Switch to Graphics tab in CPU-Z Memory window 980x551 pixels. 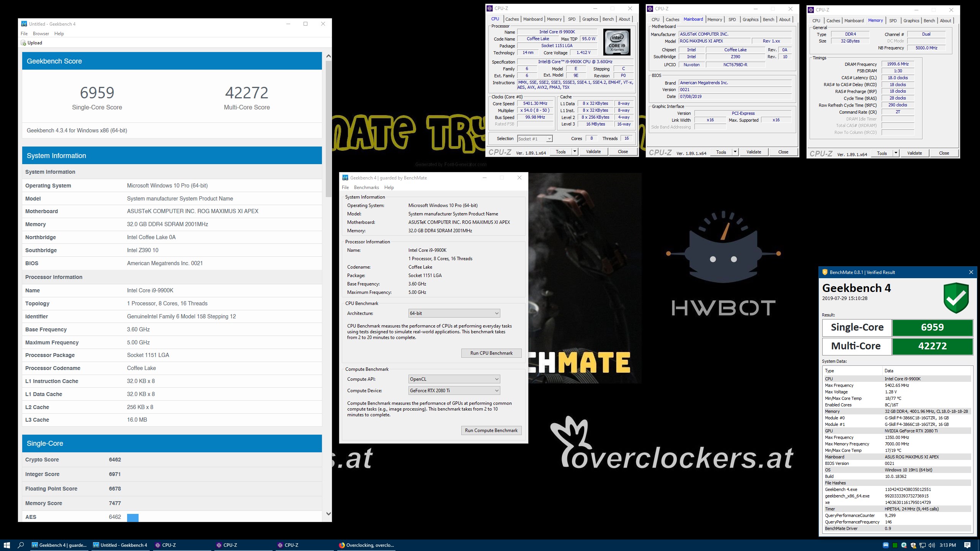coord(911,21)
